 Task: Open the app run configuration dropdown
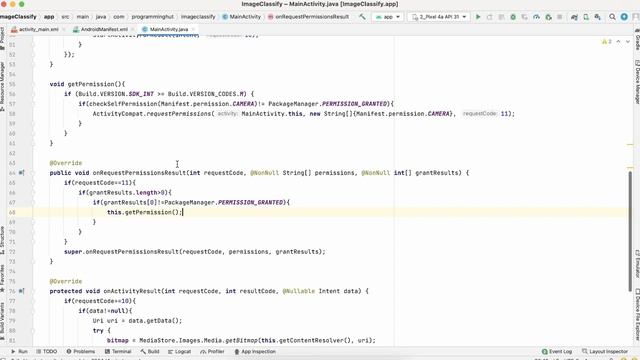click(x=387, y=17)
